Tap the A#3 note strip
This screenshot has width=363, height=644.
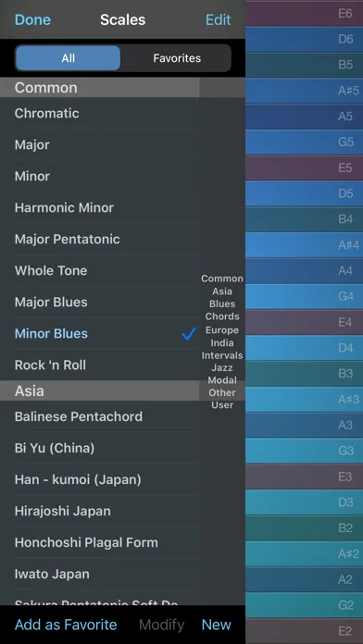[x=305, y=399]
